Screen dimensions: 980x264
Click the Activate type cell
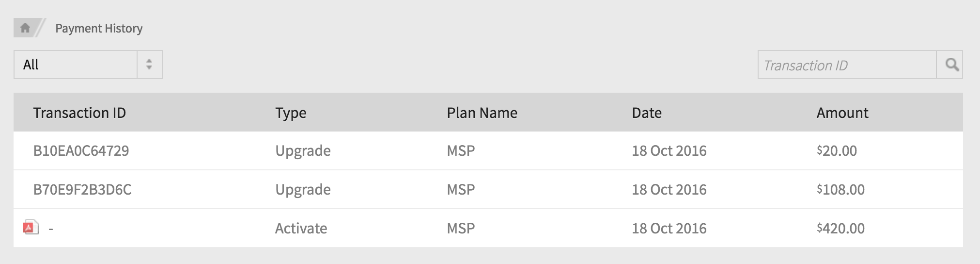coord(301,229)
